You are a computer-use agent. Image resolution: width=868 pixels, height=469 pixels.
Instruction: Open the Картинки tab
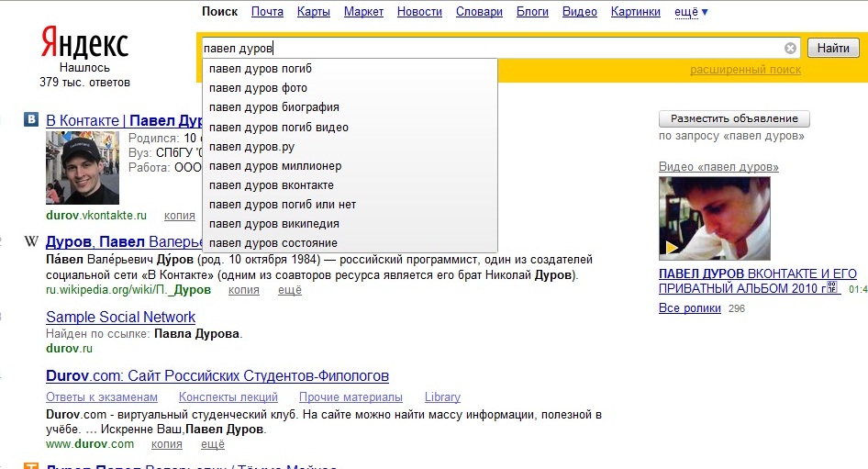pyautogui.click(x=636, y=12)
